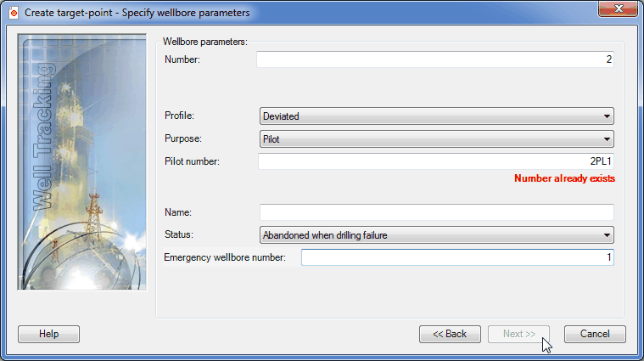Click the disabled Next >> button
This screenshot has height=361, width=644.
click(x=518, y=334)
